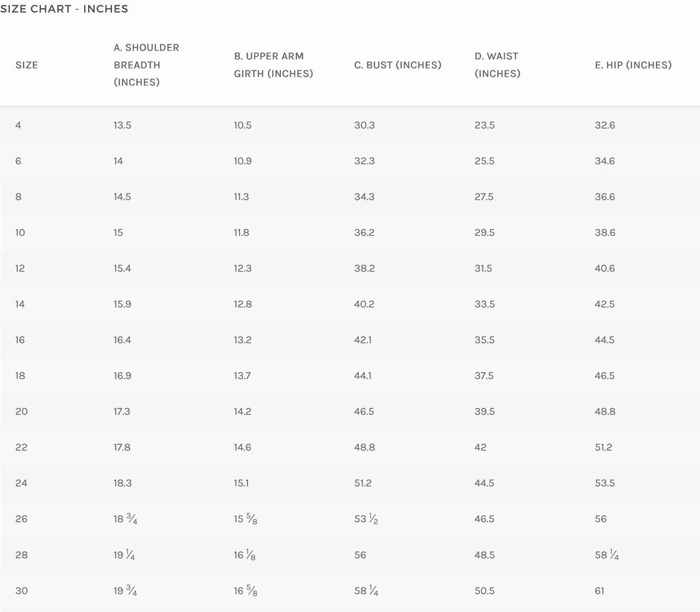Click the E. Hip (Inches) column header
700x612 pixels.
click(633, 65)
